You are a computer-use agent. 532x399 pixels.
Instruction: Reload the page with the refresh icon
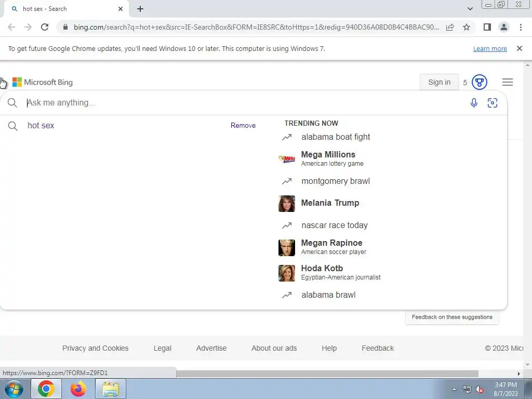pos(45,27)
